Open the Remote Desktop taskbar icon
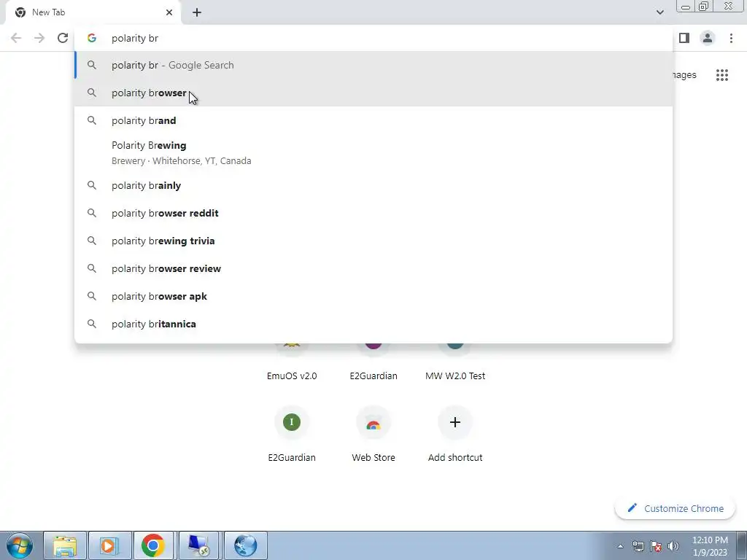The image size is (747, 560). pyautogui.click(x=198, y=545)
